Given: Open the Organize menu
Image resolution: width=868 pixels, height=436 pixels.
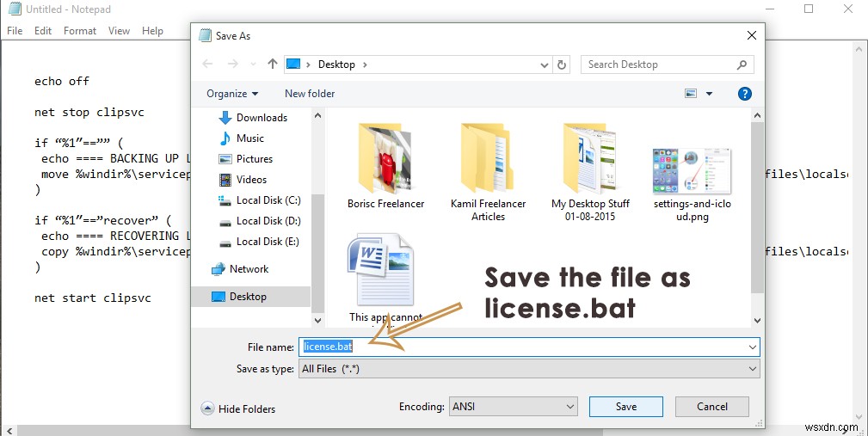Looking at the screenshot, I should click(x=232, y=94).
